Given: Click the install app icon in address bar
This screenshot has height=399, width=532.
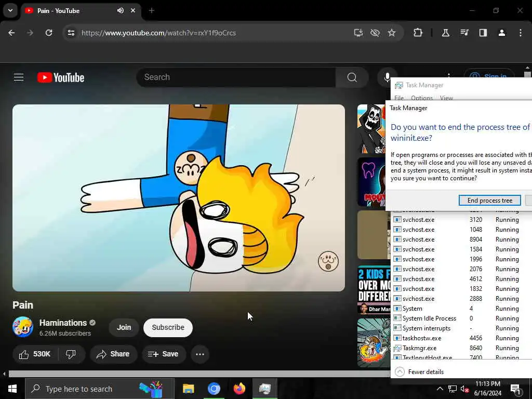Looking at the screenshot, I should coord(358,33).
